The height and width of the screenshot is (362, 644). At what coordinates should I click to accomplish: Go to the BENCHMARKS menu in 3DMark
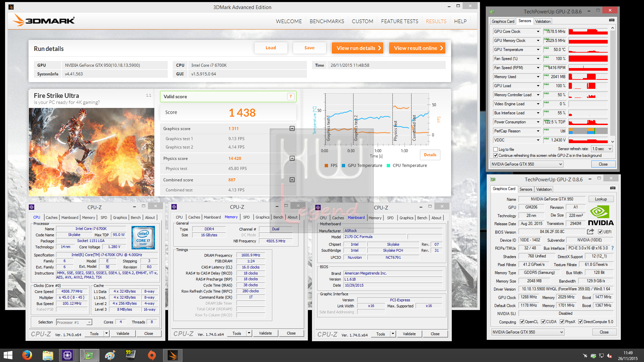click(x=327, y=21)
